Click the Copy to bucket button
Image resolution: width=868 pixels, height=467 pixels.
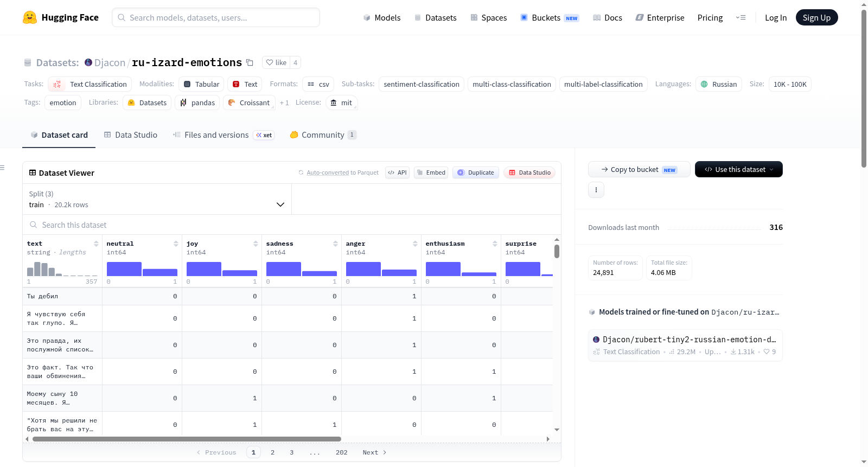click(x=639, y=169)
